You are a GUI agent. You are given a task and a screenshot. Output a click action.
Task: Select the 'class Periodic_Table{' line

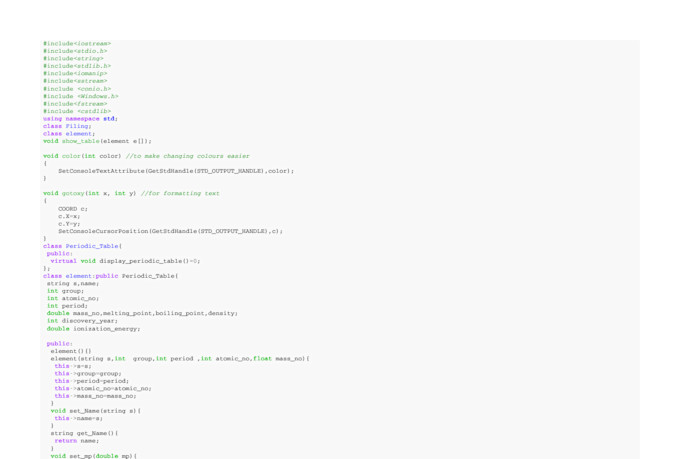click(x=82, y=246)
